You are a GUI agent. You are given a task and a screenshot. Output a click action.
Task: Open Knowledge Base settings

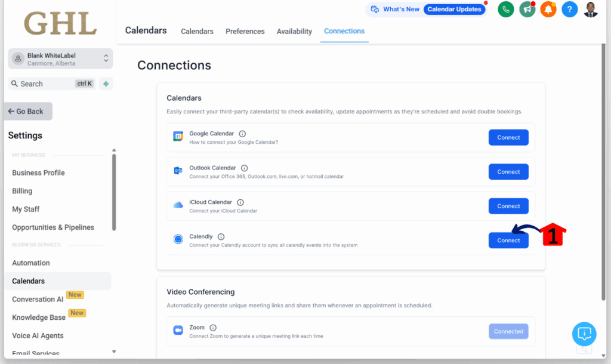(39, 317)
